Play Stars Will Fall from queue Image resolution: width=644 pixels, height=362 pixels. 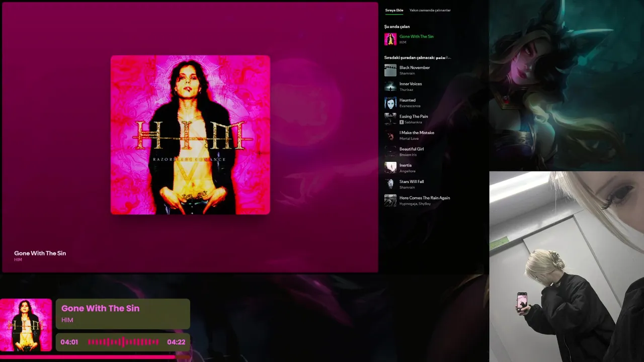412,182
